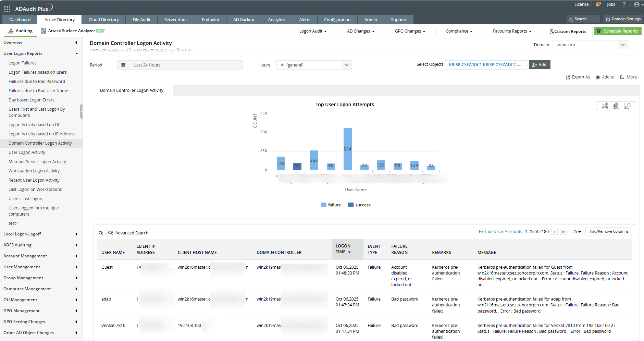
Task: Open the Exclude User Accounts link
Action: tap(500, 231)
